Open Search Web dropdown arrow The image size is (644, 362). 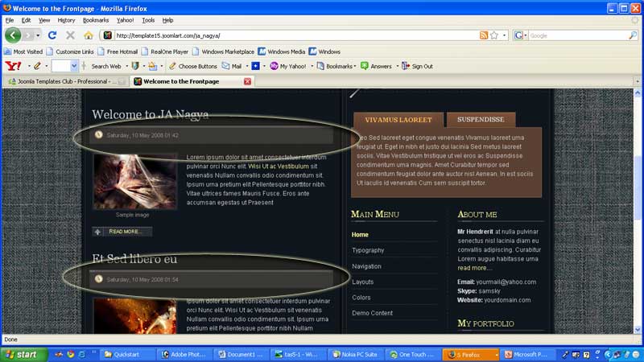point(126,66)
